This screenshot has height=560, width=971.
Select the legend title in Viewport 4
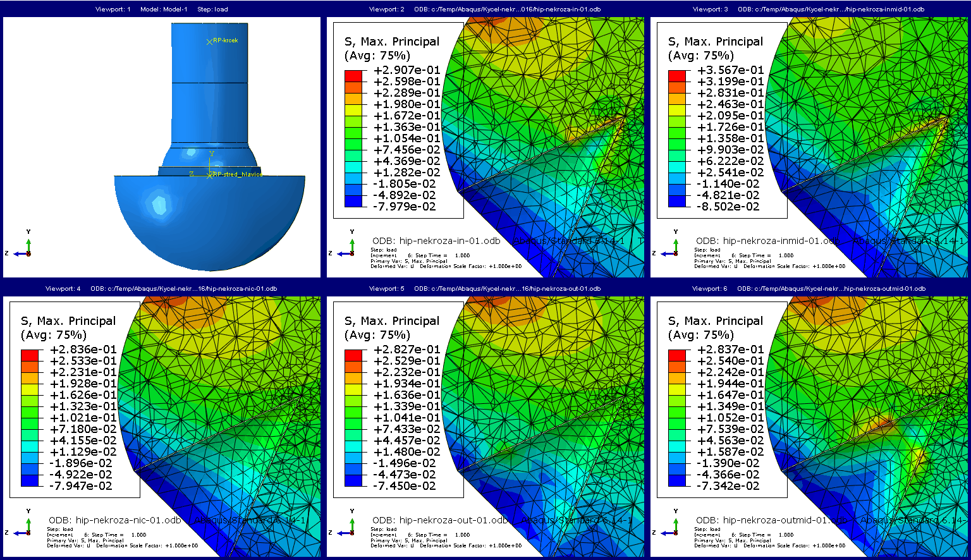[68, 327]
